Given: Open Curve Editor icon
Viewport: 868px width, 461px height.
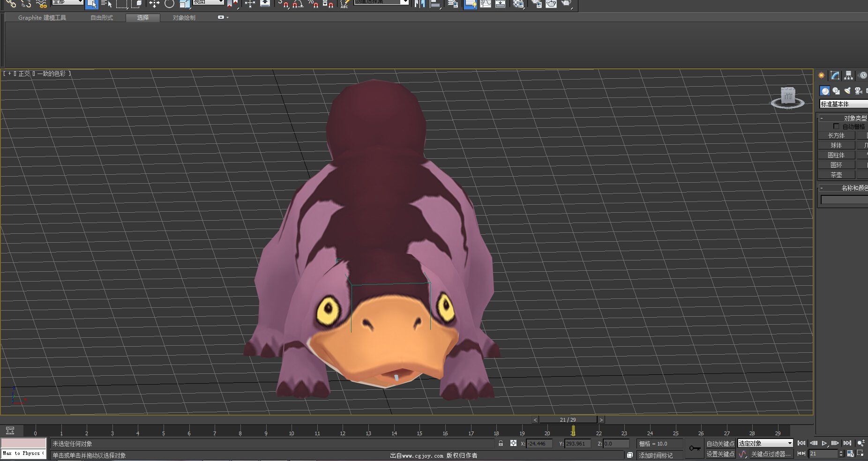Looking at the screenshot, I should (x=486, y=4).
